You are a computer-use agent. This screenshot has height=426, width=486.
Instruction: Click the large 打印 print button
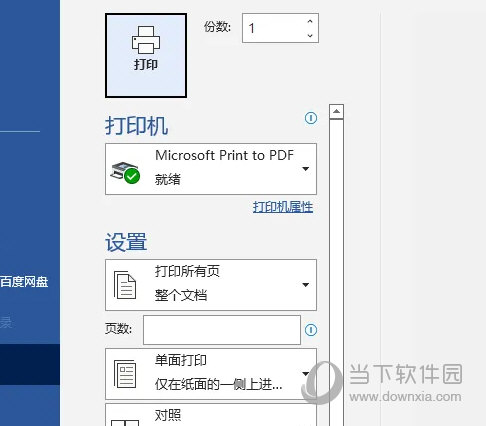146,56
